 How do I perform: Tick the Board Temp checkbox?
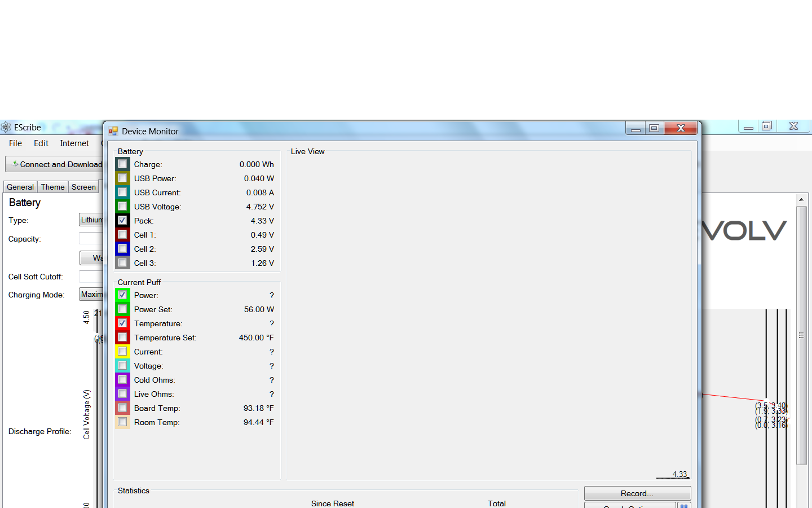122,408
